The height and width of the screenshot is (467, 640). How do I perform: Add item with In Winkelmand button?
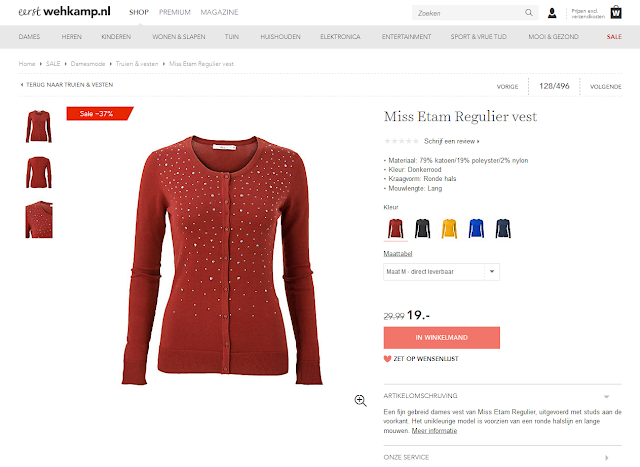click(442, 338)
